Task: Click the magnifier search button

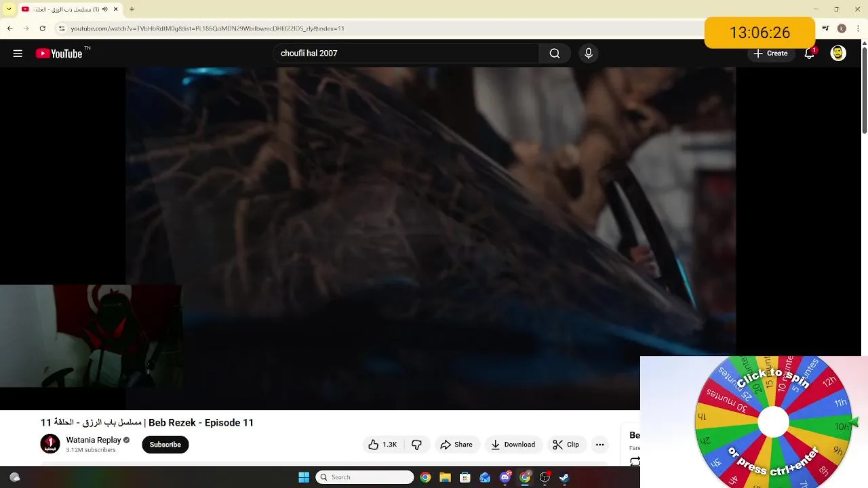Action: pos(555,54)
